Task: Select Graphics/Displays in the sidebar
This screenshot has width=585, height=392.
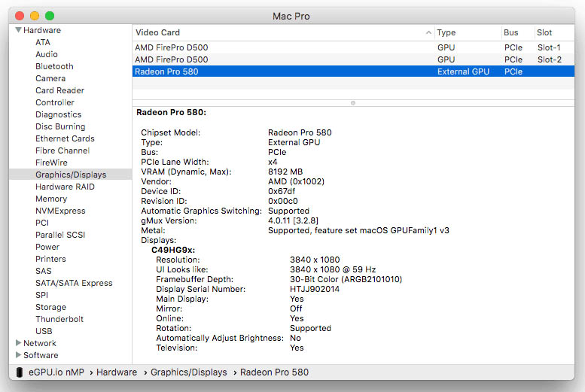Action: click(x=71, y=175)
